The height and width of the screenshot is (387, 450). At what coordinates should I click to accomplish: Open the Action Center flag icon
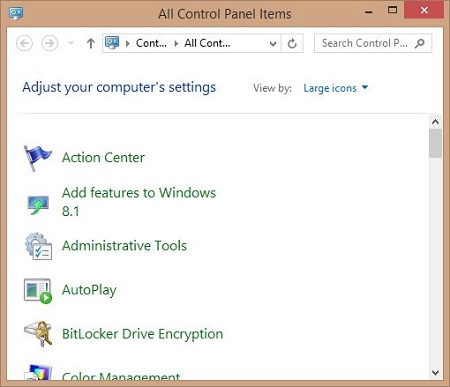coord(37,158)
